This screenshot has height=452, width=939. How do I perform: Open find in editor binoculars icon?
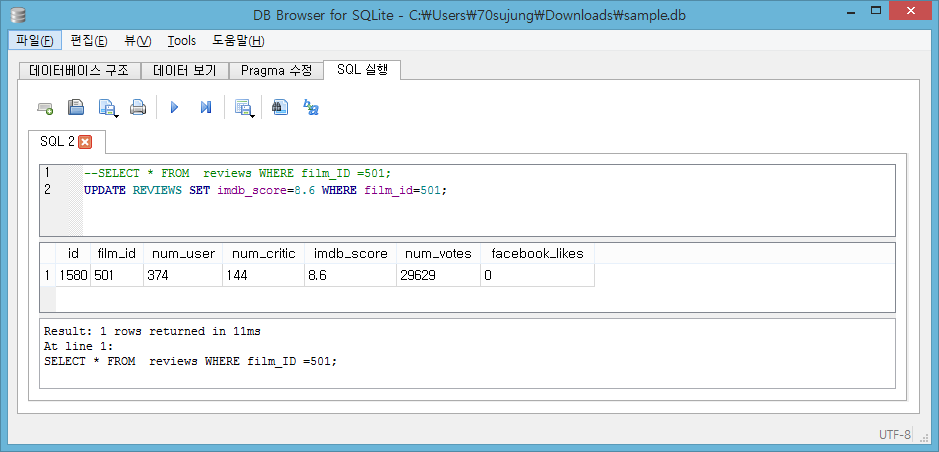tap(279, 108)
